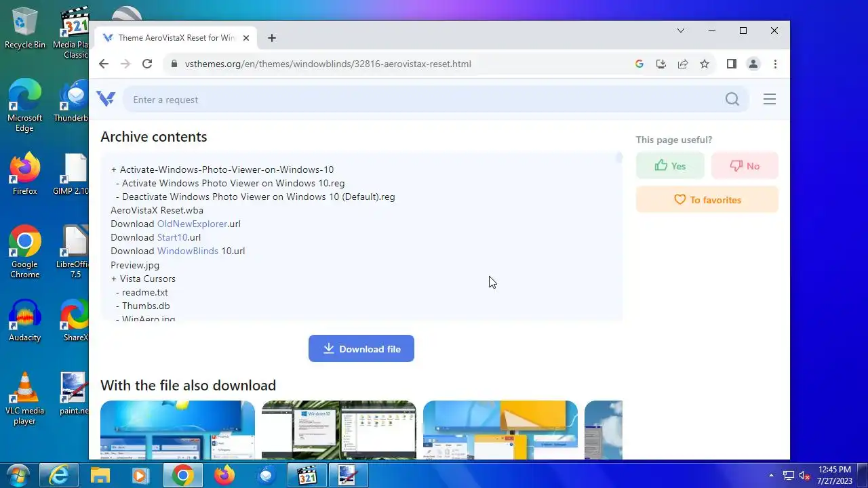The image size is (868, 488).
Task: Open the Windows10 related theme thumbnail
Action: (x=339, y=430)
